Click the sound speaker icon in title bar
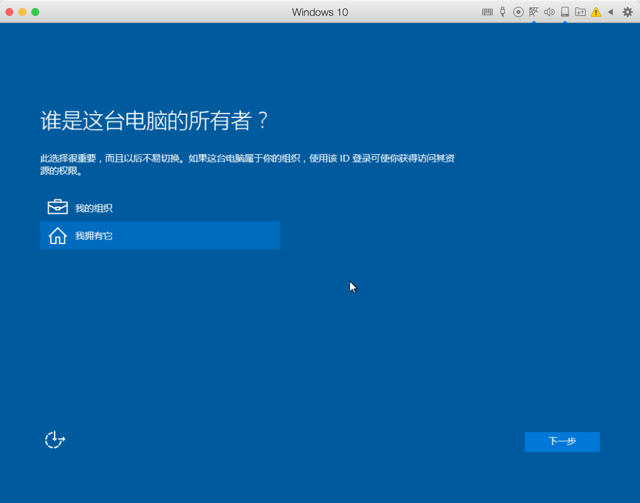Screen dimensions: 640x503 549,12
